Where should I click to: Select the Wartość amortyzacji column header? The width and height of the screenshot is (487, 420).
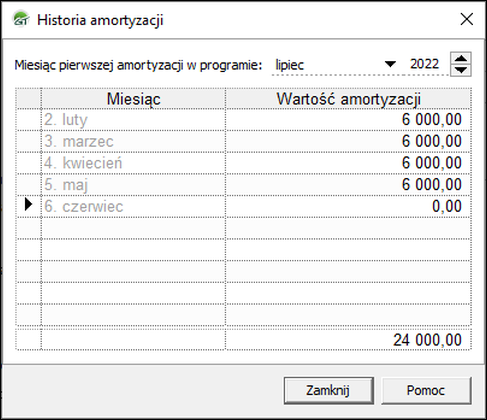point(348,99)
